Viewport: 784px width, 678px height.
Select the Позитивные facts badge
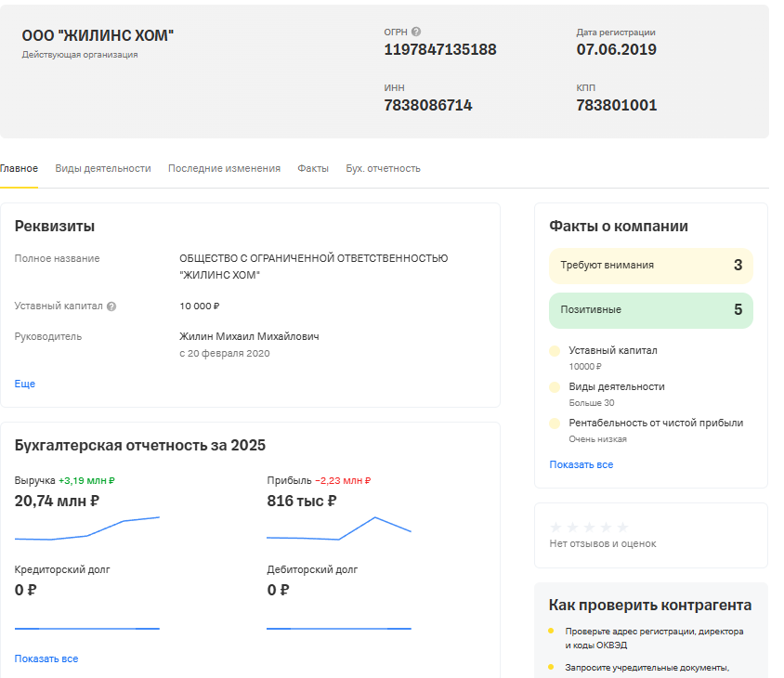tap(650, 310)
